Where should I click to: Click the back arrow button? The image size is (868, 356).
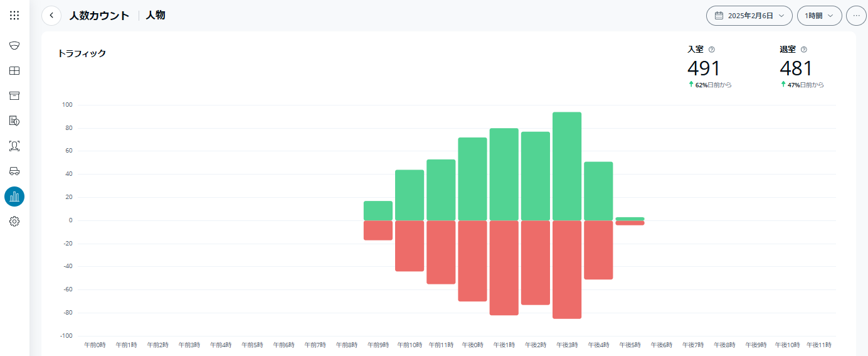point(51,16)
